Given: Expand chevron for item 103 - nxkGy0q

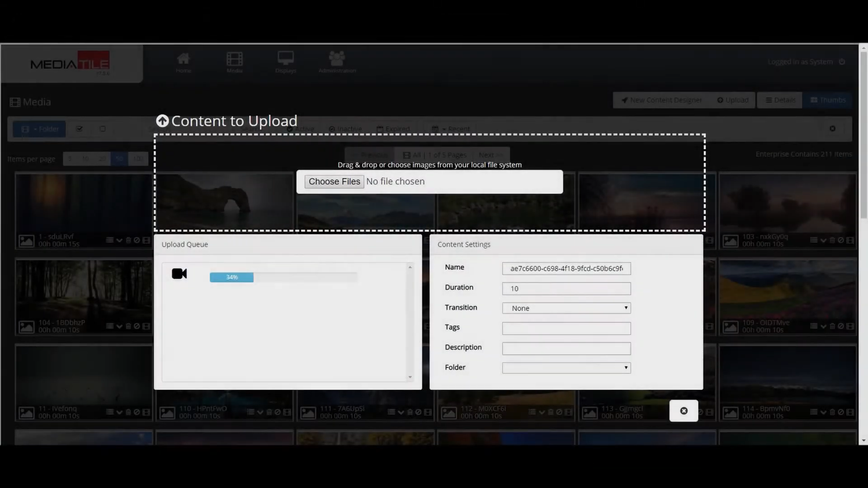Looking at the screenshot, I should coord(823,240).
